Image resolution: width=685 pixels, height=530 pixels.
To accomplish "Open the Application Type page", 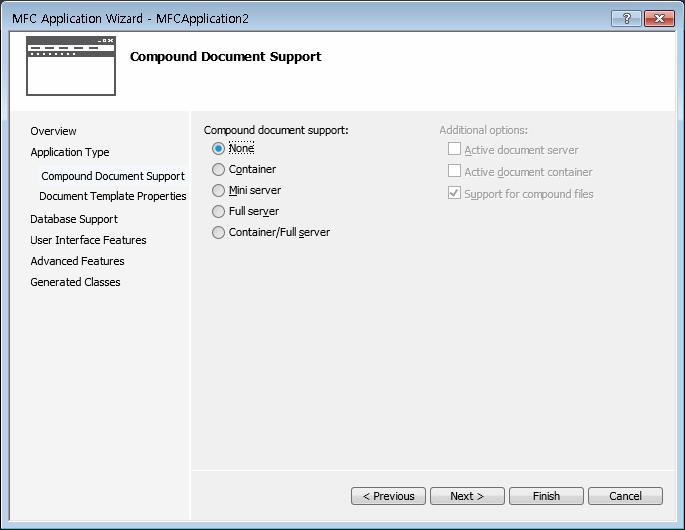I will point(70,152).
